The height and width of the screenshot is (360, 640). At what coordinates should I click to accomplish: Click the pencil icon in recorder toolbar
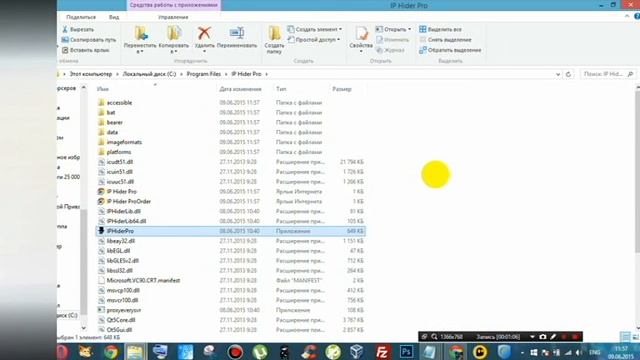(x=553, y=337)
